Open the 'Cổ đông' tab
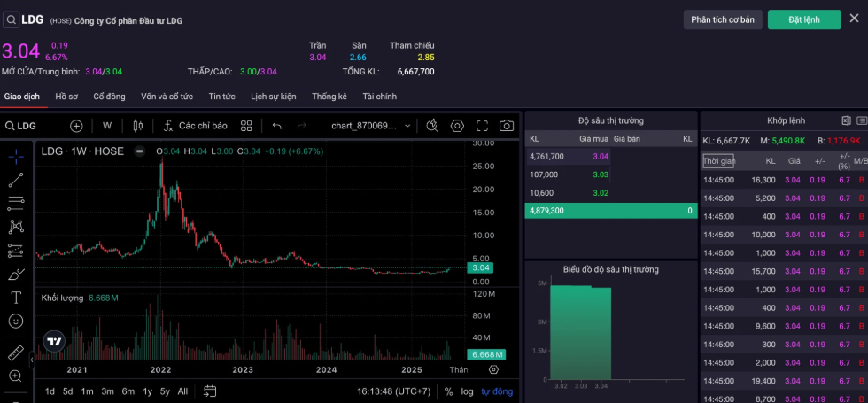This screenshot has height=403, width=868. click(109, 97)
